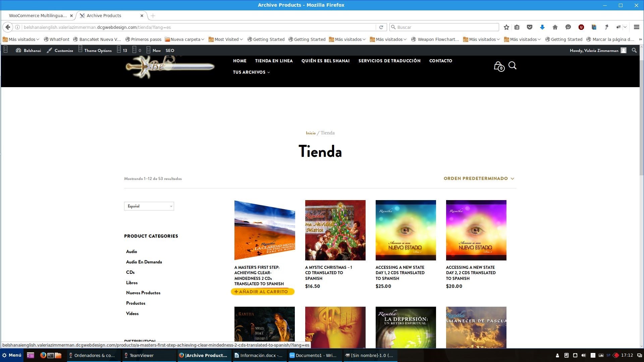Viewport: 644px width, 362px height.
Task: Open the Audio En Demanda category
Action: coord(144,262)
